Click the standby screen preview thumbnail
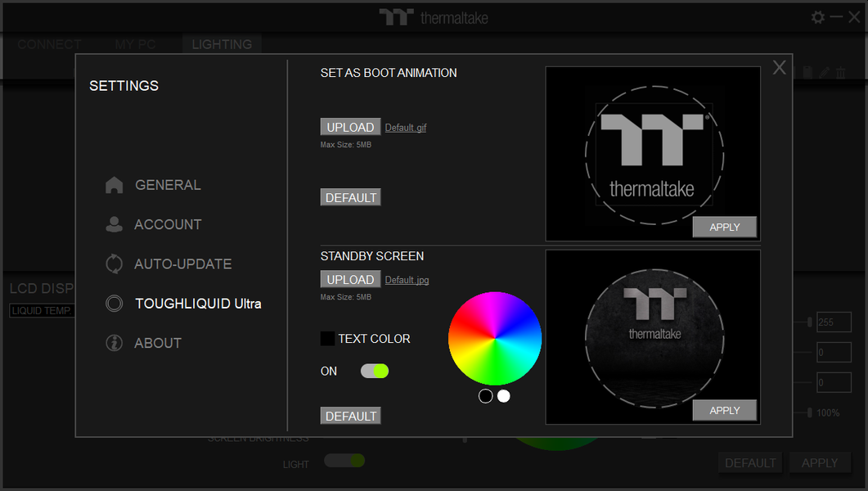 tap(653, 337)
